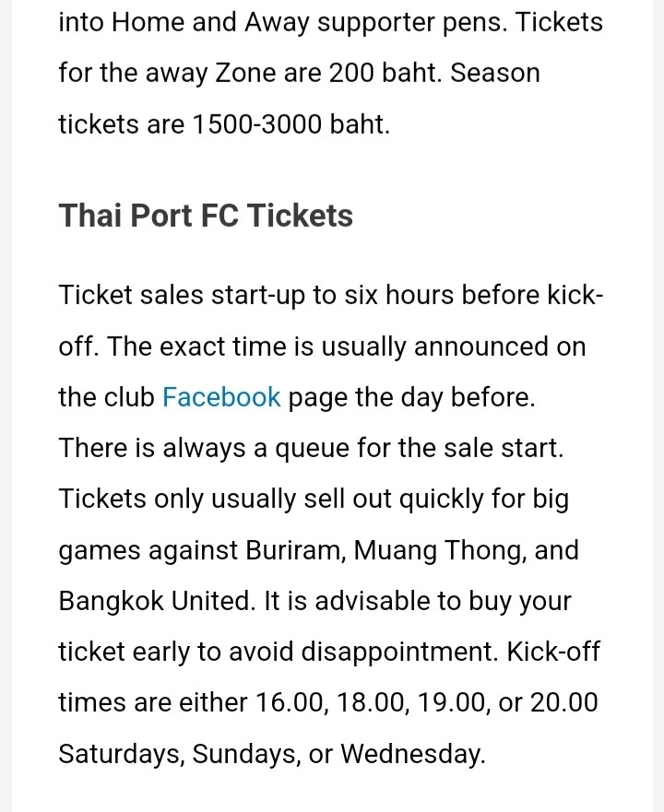Click the 16.00 kick-off time
Viewport: 664px width, 812px height.
pyautogui.click(x=291, y=703)
